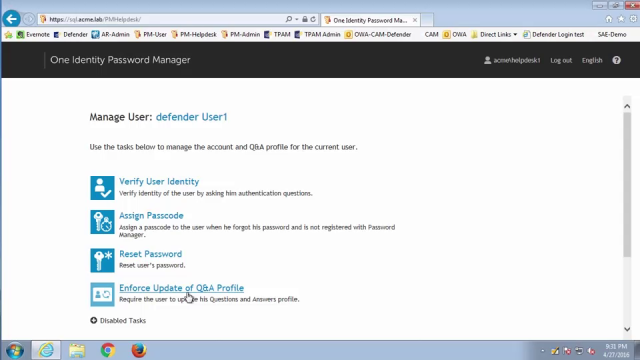The image size is (640, 360).
Task: Open the TPAM Admin bookmark
Action: [x=317, y=35]
